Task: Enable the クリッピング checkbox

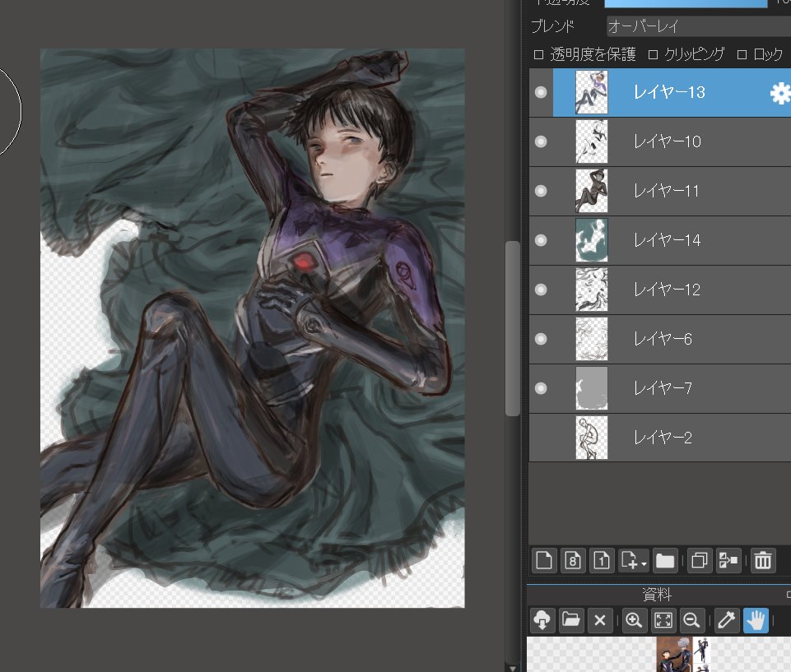Action: tap(653, 54)
